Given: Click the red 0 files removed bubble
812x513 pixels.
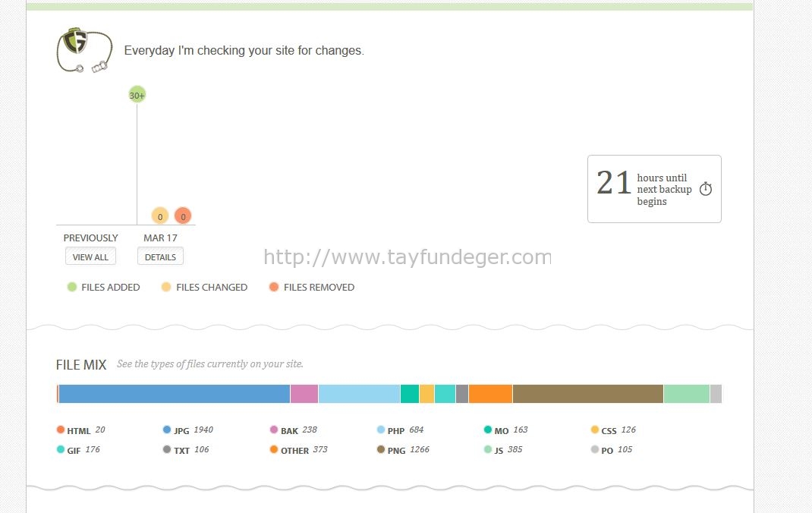Looking at the screenshot, I should coord(183,216).
